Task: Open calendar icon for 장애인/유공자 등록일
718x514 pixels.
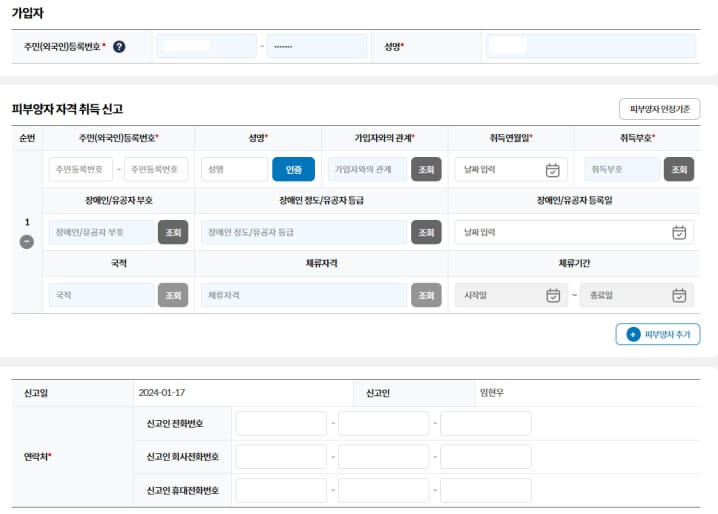Action: [x=679, y=233]
